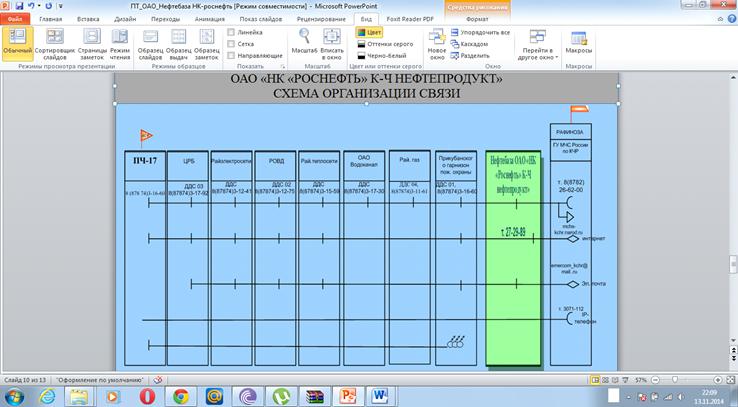Open the Animation (Анимация) ribbon tab

[x=207, y=18]
